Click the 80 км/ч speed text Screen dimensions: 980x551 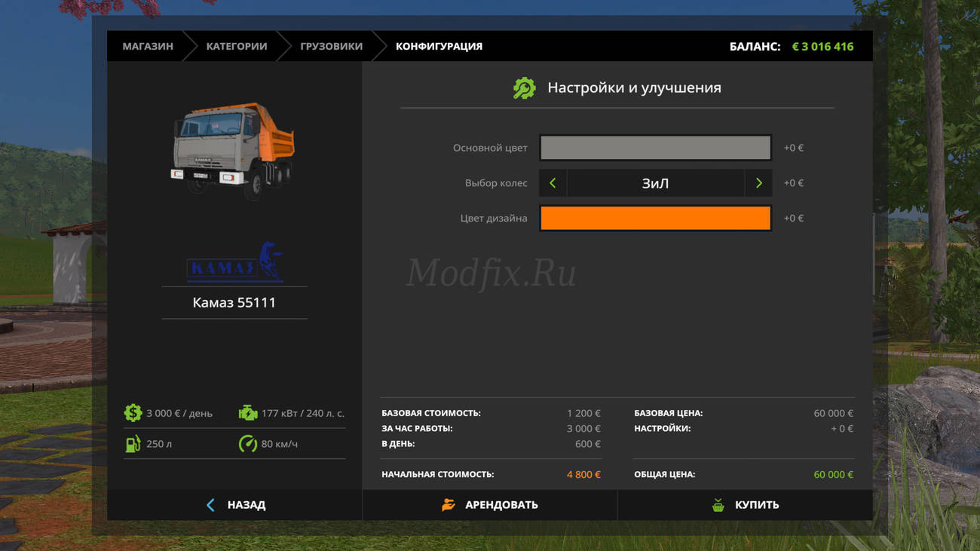[x=279, y=444]
